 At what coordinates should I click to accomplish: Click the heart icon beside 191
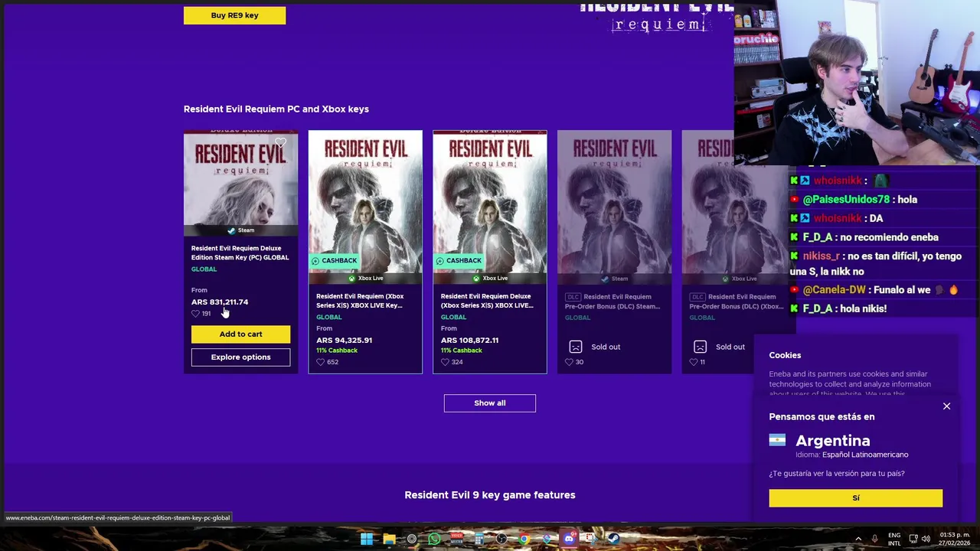[x=196, y=314]
